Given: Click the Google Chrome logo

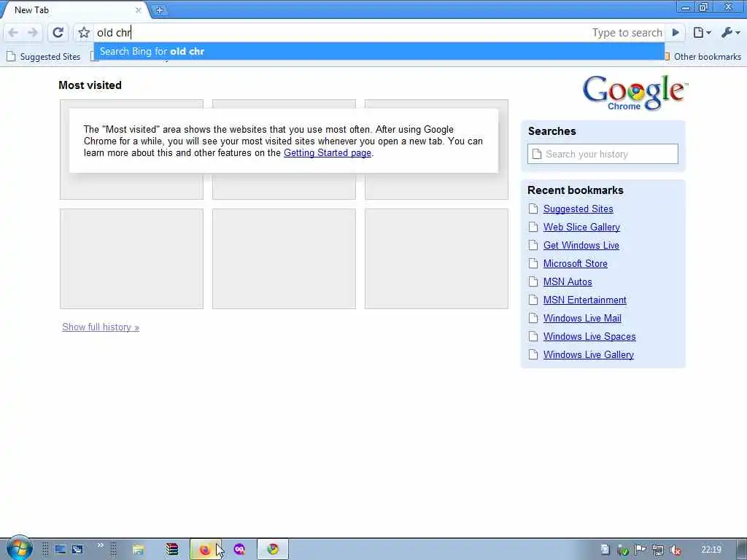Looking at the screenshot, I should (635, 93).
